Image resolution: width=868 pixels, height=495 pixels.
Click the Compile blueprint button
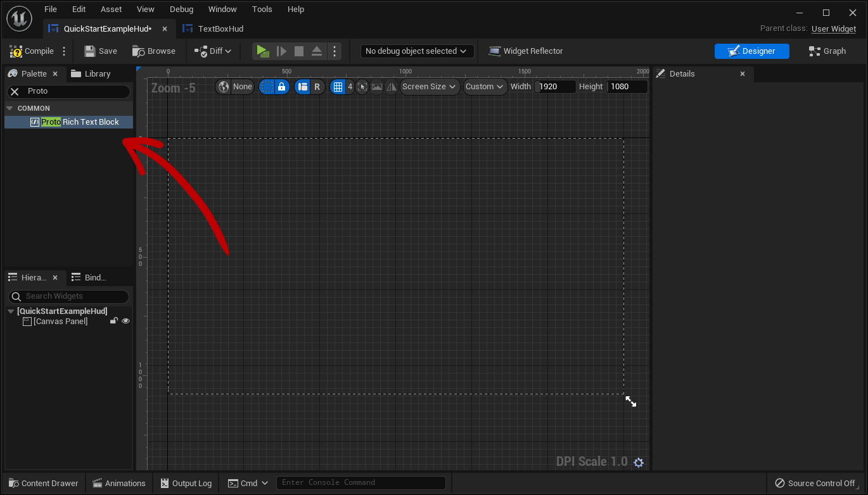pos(32,51)
